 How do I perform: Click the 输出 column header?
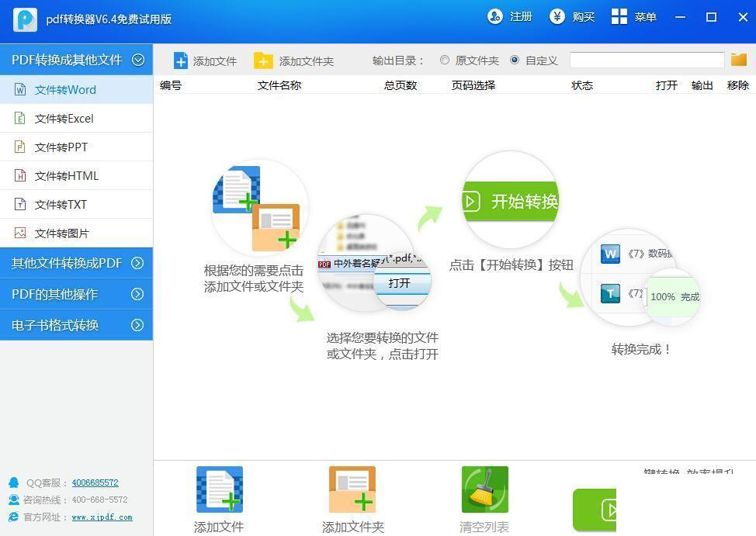pos(702,85)
